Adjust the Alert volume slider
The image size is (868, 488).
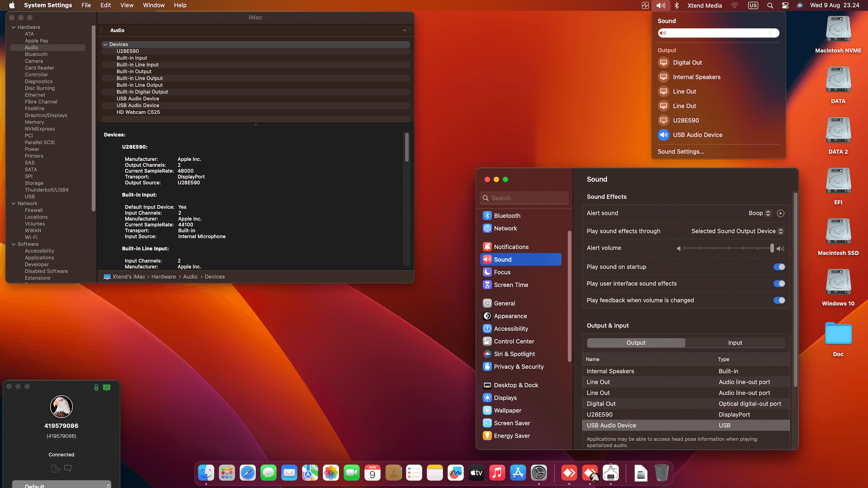tap(728, 248)
